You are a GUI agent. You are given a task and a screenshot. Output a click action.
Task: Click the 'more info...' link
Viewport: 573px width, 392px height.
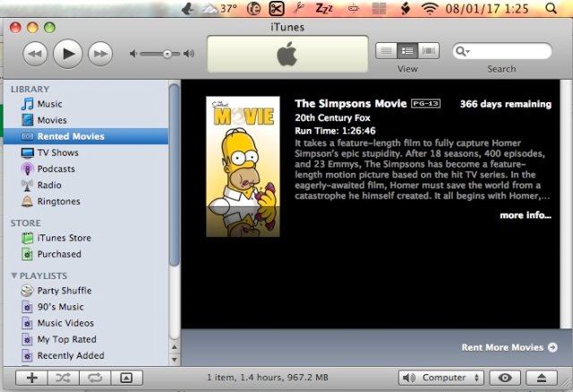click(526, 216)
